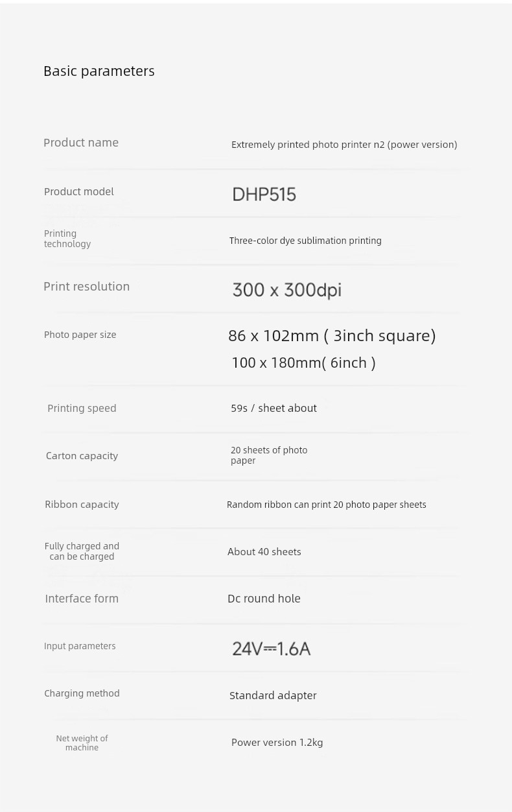The image size is (512, 812).
Task: Select the Random ribbon capacity description
Action: (327, 505)
